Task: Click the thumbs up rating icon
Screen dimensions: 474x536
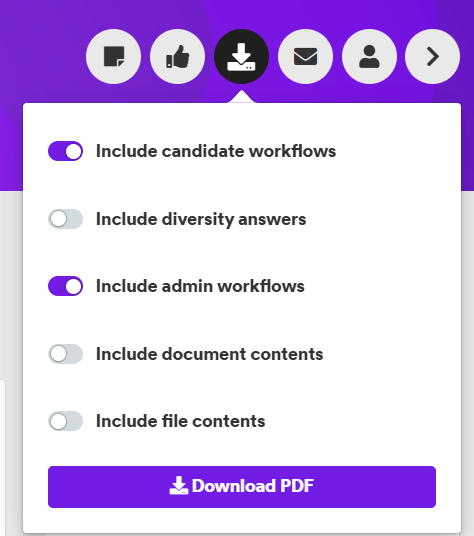Action: 177,56
